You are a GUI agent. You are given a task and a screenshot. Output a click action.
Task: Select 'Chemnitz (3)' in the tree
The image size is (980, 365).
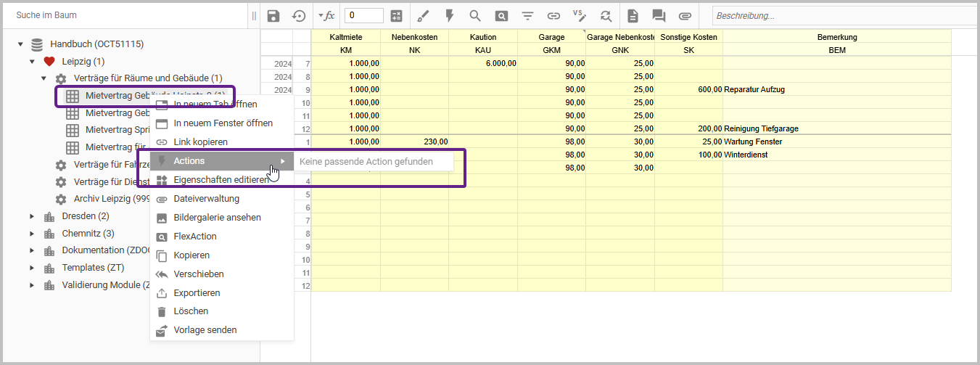coord(88,234)
